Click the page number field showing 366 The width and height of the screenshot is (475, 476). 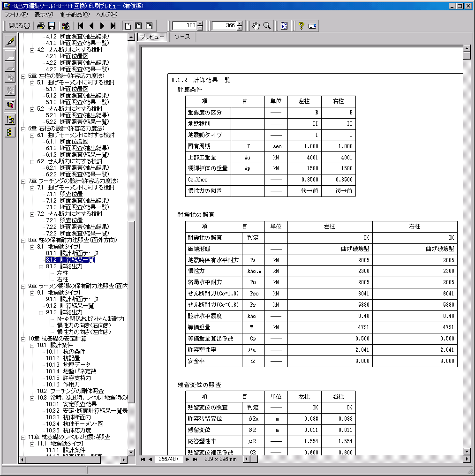click(224, 26)
